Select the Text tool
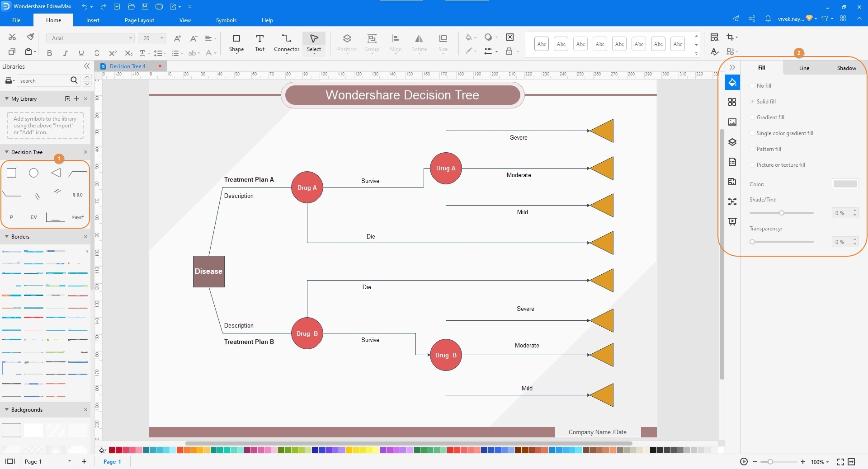The height and width of the screenshot is (469, 868). 259,43
